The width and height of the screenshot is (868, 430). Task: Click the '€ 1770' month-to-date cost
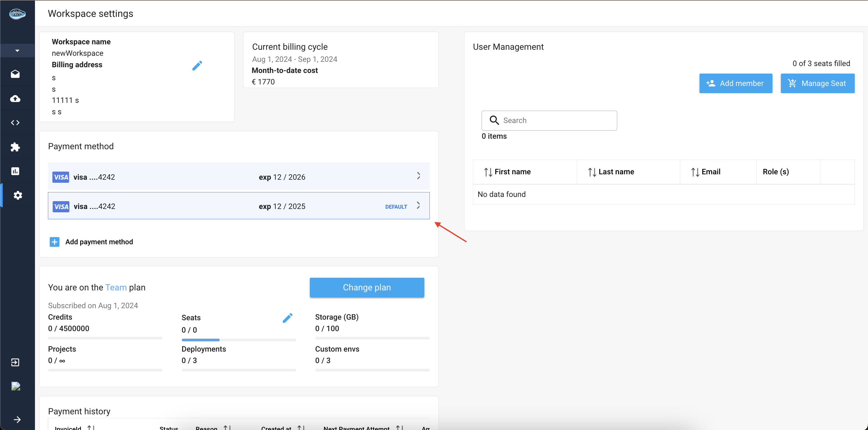263,82
